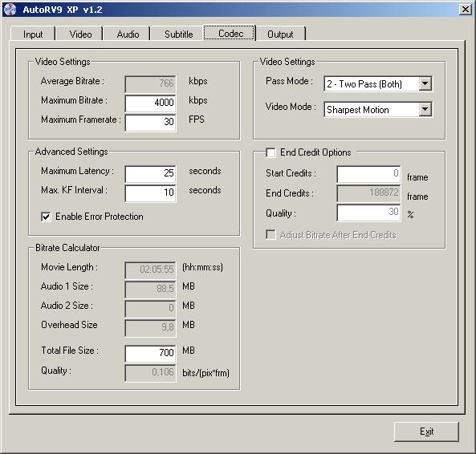Click the Start Credits frame field

pos(368,174)
